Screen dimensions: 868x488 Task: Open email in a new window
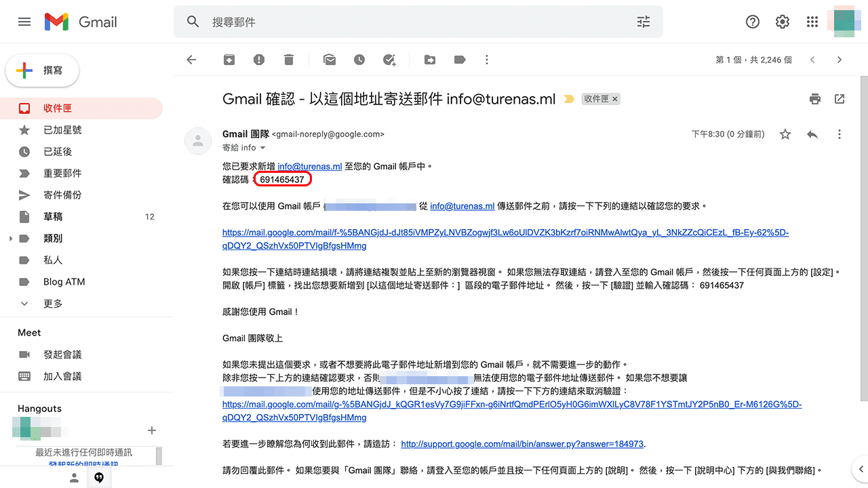839,98
